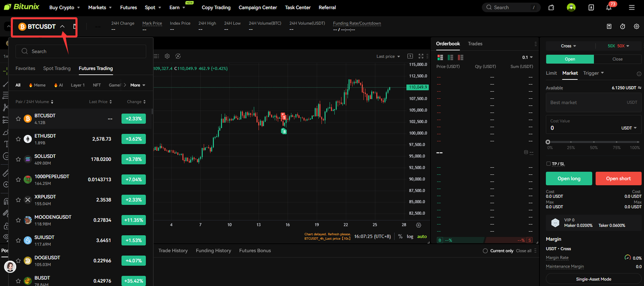644x286 pixels.
Task: Open the hamburger menu in the header
Action: click(x=631, y=8)
